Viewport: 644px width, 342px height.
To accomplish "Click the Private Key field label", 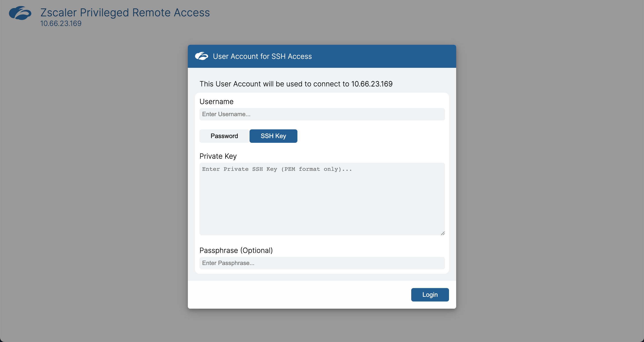I will 218,156.
